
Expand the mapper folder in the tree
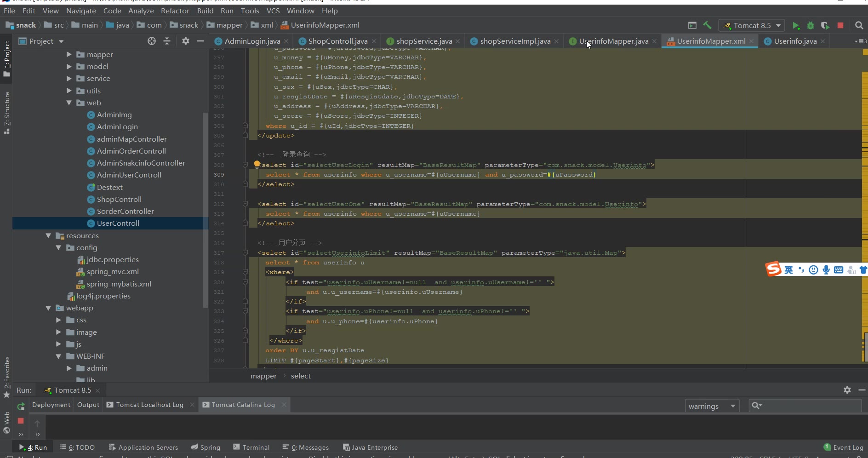[x=69, y=54]
